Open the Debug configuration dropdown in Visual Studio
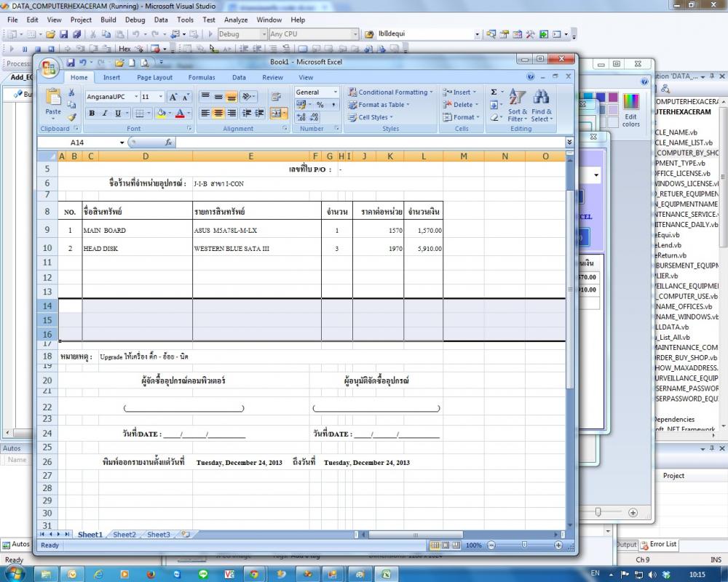The width and height of the screenshot is (728, 582). [x=264, y=34]
